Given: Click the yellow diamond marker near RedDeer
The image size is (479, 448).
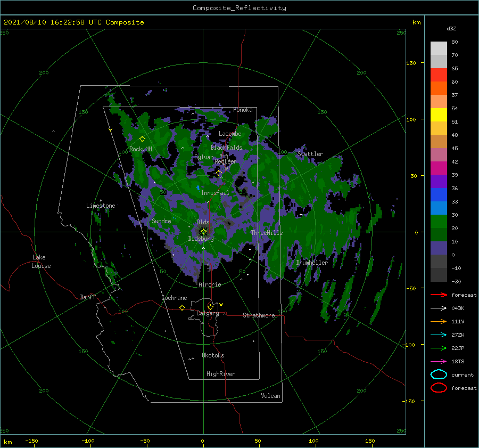Looking at the screenshot, I should tap(219, 173).
